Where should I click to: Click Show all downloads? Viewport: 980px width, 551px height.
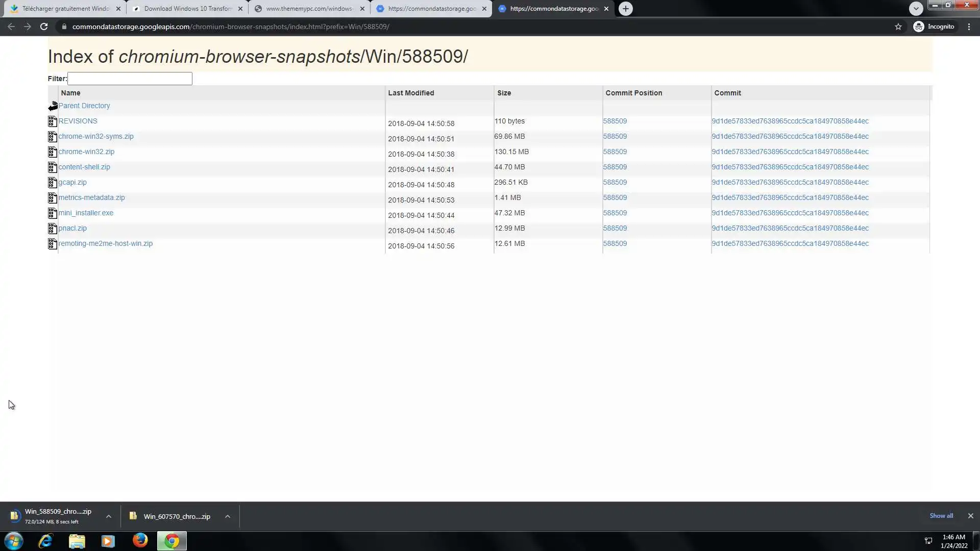click(x=941, y=516)
